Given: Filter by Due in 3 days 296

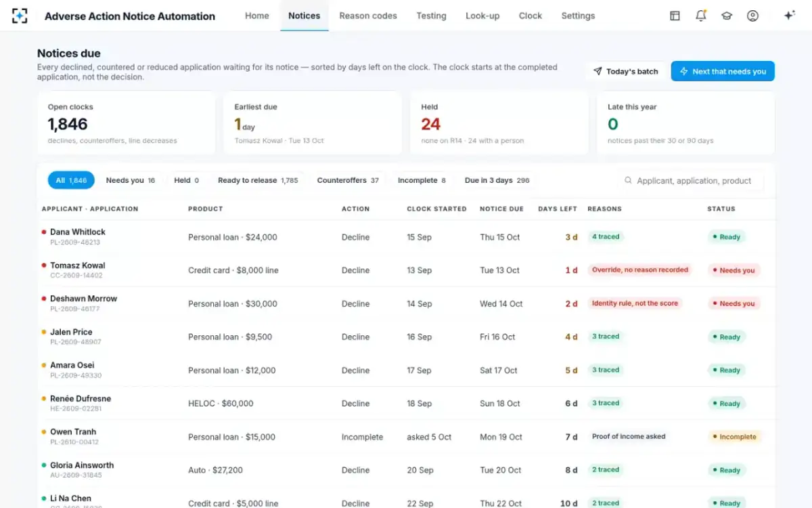Looking at the screenshot, I should coord(497,180).
